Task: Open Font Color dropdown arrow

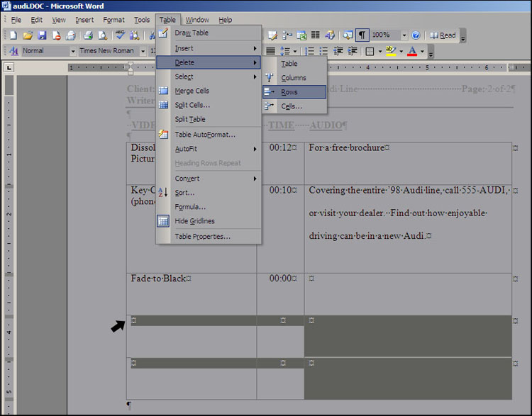Action: tap(422, 52)
